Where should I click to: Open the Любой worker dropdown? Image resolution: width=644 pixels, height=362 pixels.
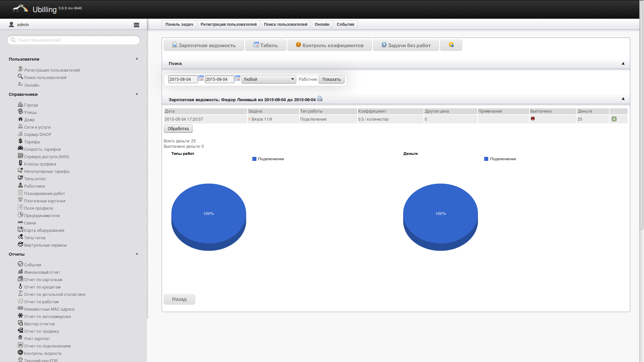click(x=269, y=79)
